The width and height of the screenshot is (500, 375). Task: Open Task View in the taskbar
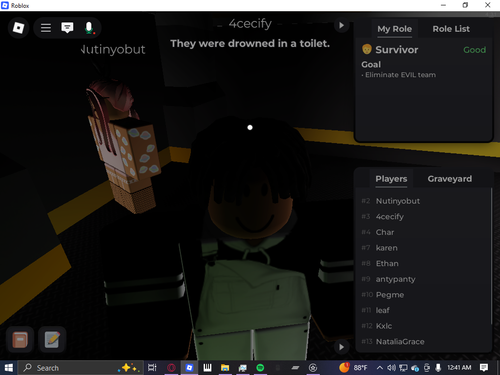pos(152,368)
